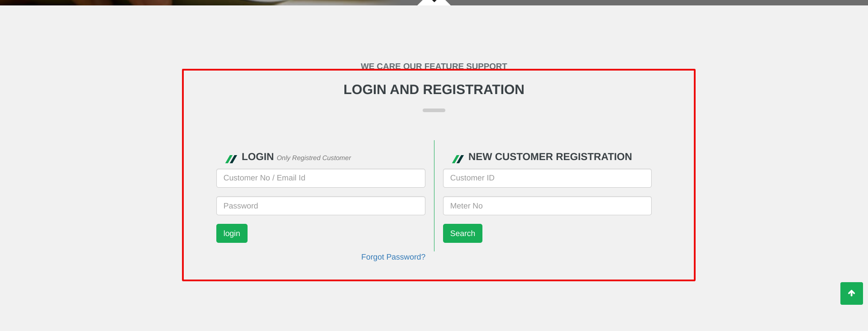Click the slash icon beside New Customer Registration

458,159
